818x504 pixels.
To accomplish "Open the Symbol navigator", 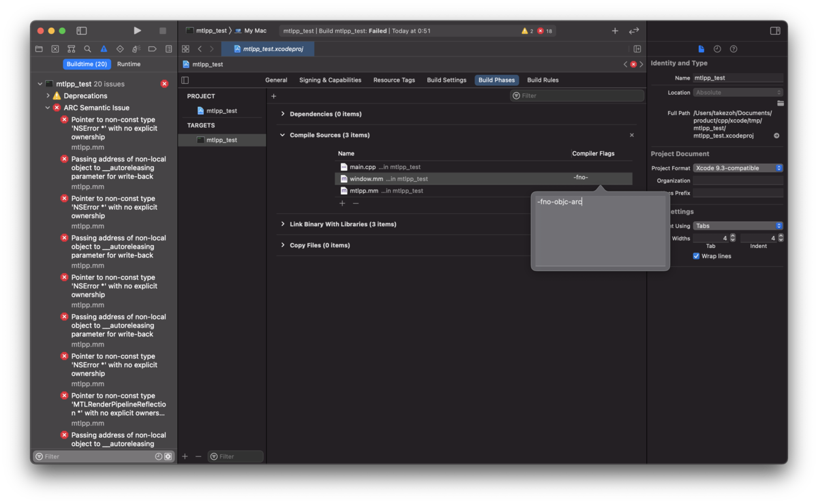I will point(71,49).
